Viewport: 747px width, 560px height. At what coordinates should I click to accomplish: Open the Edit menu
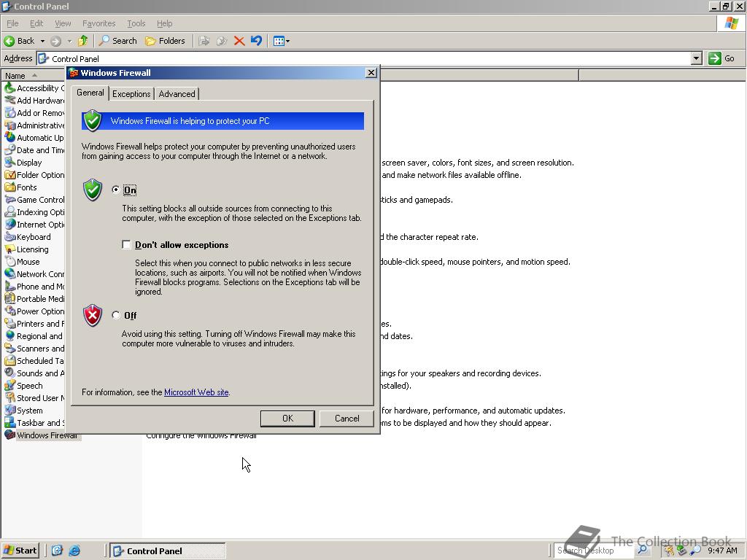pyautogui.click(x=36, y=23)
